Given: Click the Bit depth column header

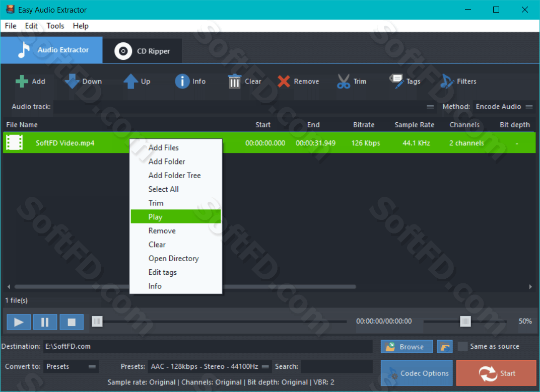Looking at the screenshot, I should click(515, 125).
